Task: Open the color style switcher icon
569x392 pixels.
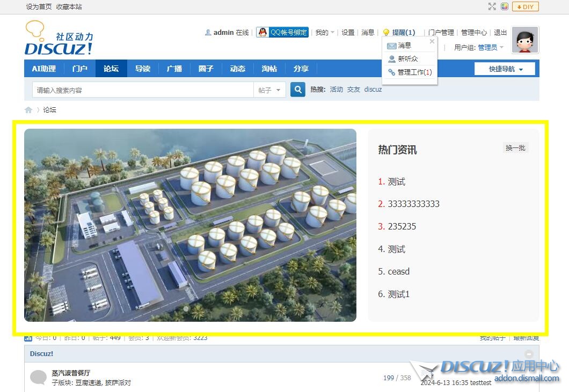Action: point(505,6)
